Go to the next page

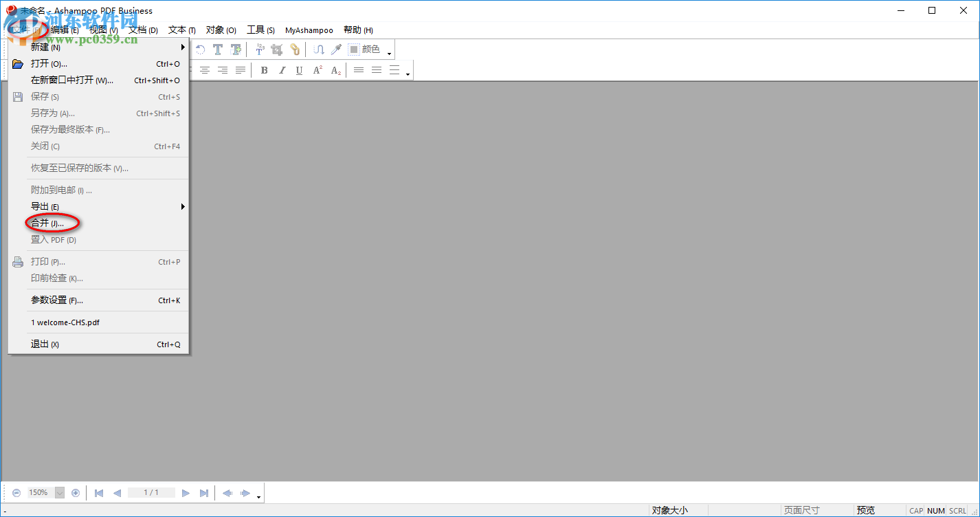[x=186, y=493]
